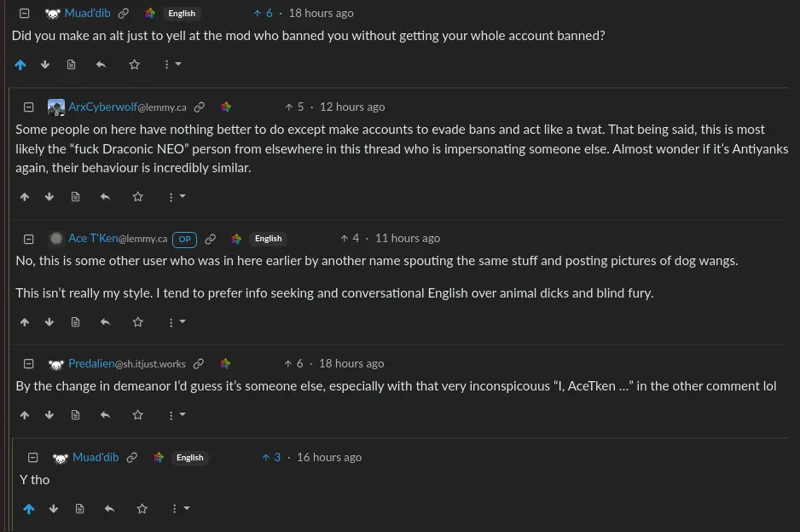Image resolution: width=800 pixels, height=532 pixels.
Task: Open Predalien@sh.itjust.works profile link
Action: click(127, 363)
